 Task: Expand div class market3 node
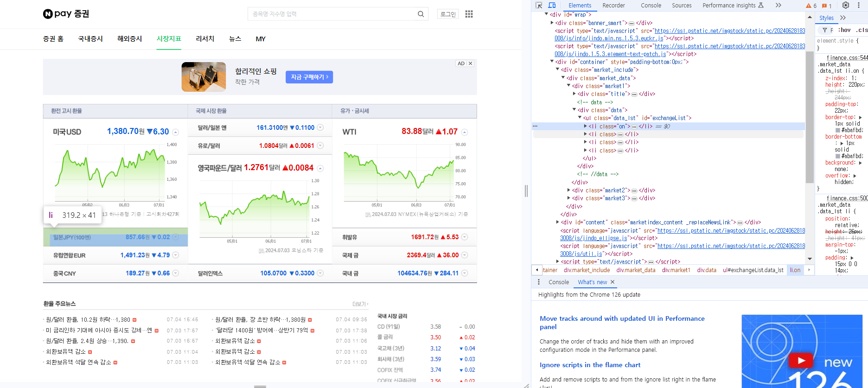point(568,198)
